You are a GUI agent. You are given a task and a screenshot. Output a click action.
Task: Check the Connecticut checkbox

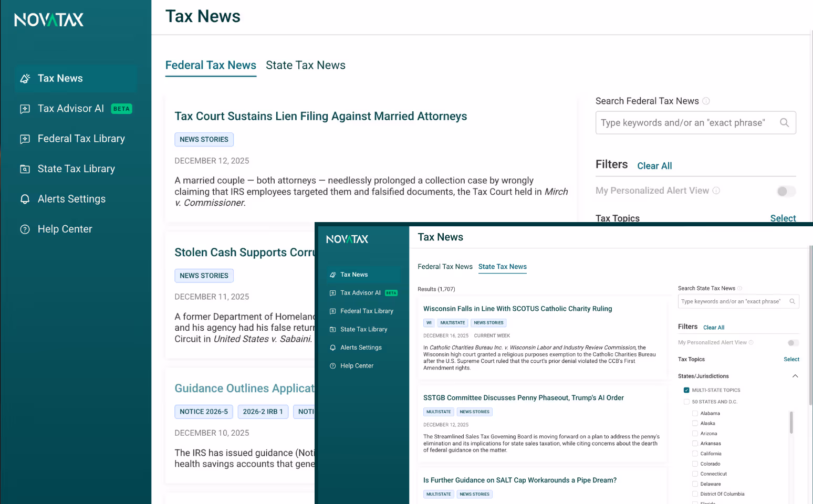(x=695, y=474)
